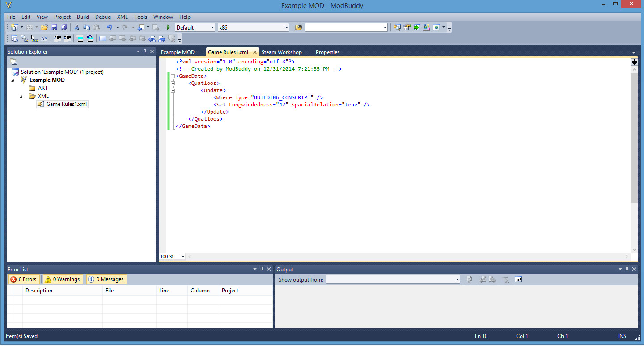Click the green arrow Start Page icon
644x346 pixels.
click(417, 27)
